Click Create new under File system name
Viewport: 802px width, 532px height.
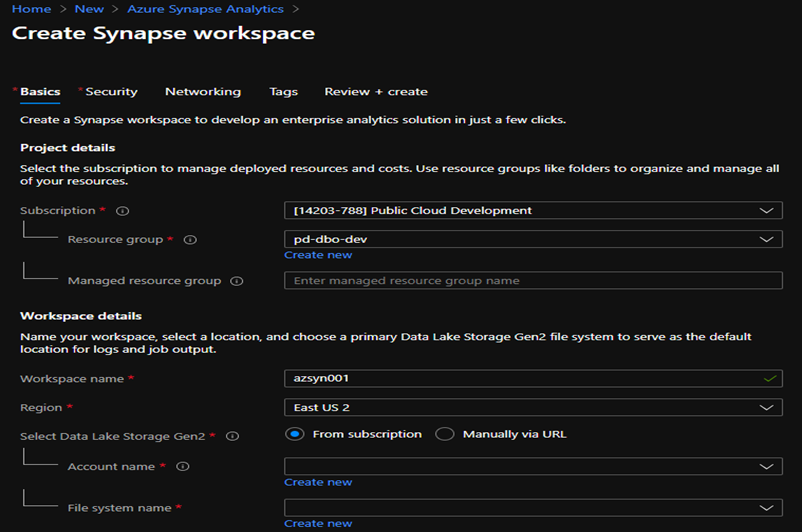tap(318, 524)
